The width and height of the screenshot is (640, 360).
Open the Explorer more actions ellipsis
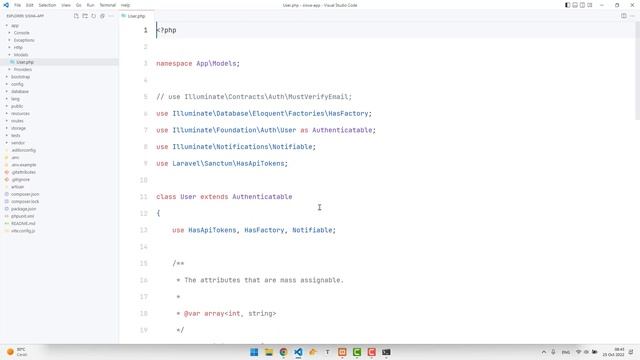point(111,16)
